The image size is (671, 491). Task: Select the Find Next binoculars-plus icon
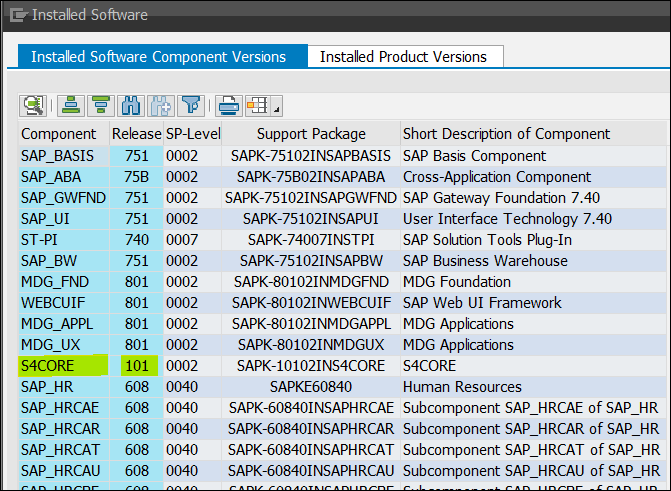tap(161, 106)
